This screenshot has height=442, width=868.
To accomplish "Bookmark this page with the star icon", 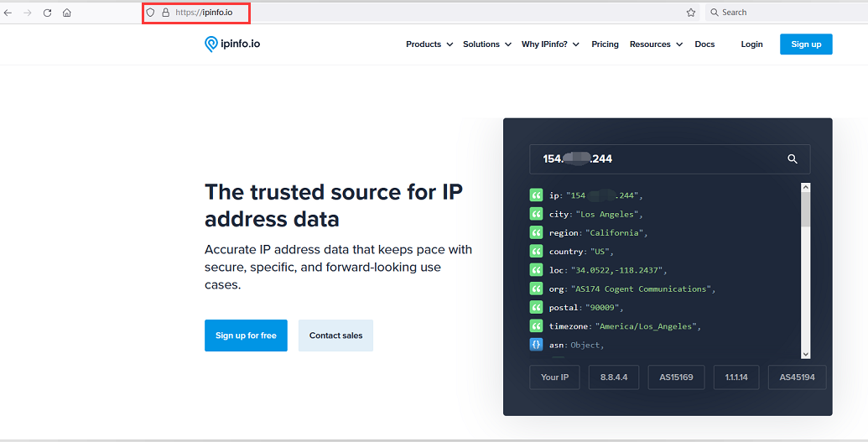I will [x=691, y=13].
